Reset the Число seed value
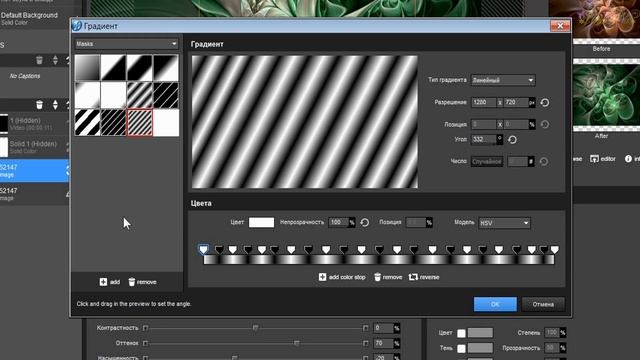640x360 pixels. pyautogui.click(x=543, y=162)
